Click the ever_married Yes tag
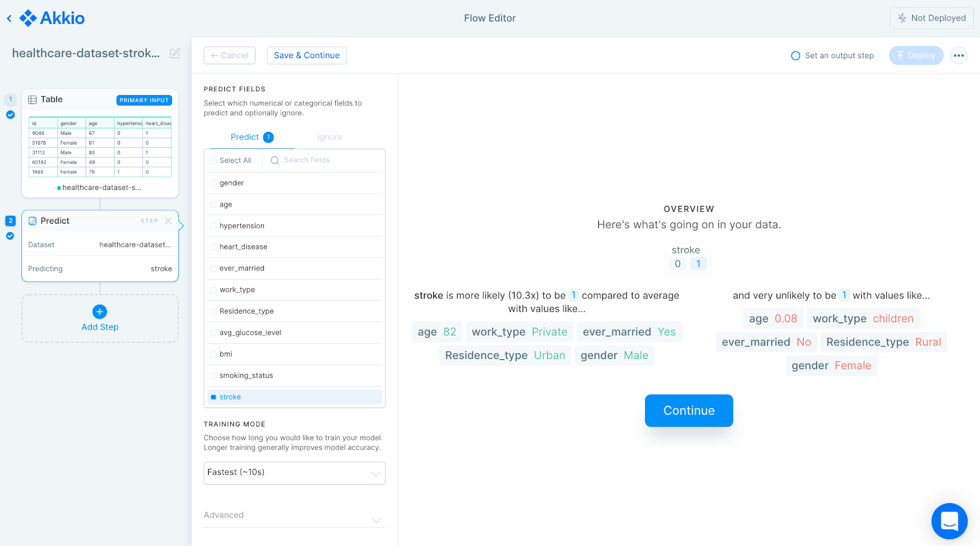This screenshot has width=980, height=546. click(x=629, y=332)
